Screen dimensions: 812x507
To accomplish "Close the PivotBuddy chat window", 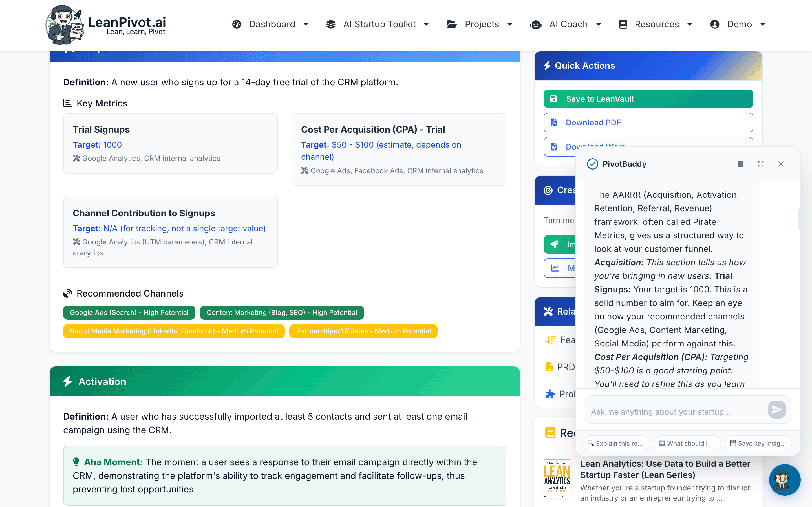I will 781,164.
